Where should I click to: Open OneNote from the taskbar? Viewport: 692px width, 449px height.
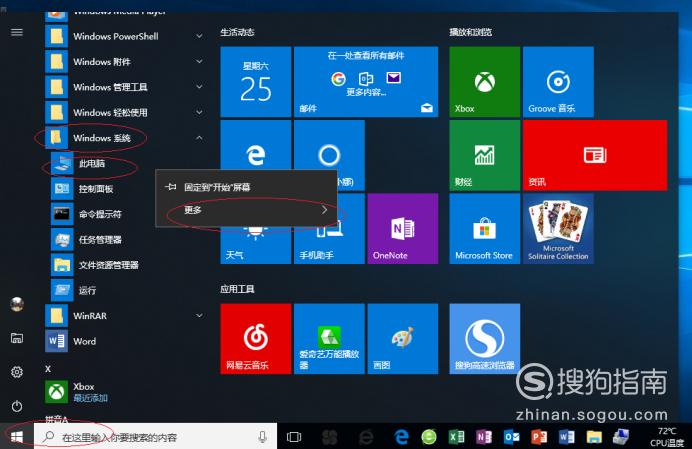pos(484,437)
